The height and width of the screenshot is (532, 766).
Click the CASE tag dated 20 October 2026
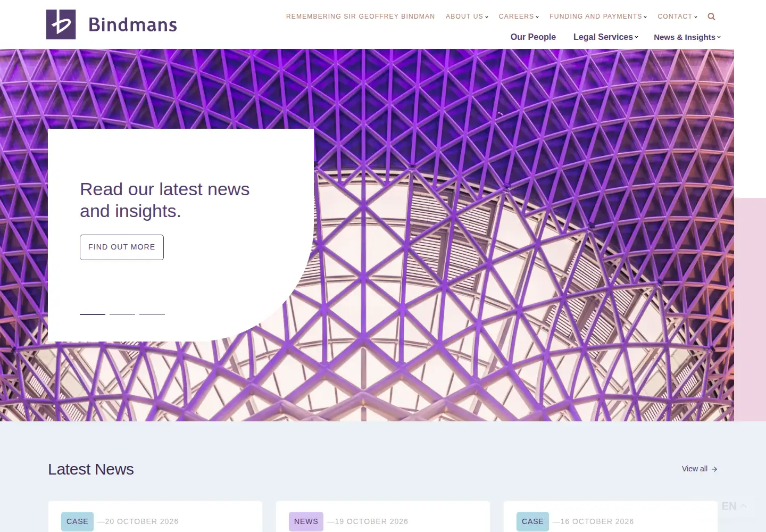click(x=77, y=521)
